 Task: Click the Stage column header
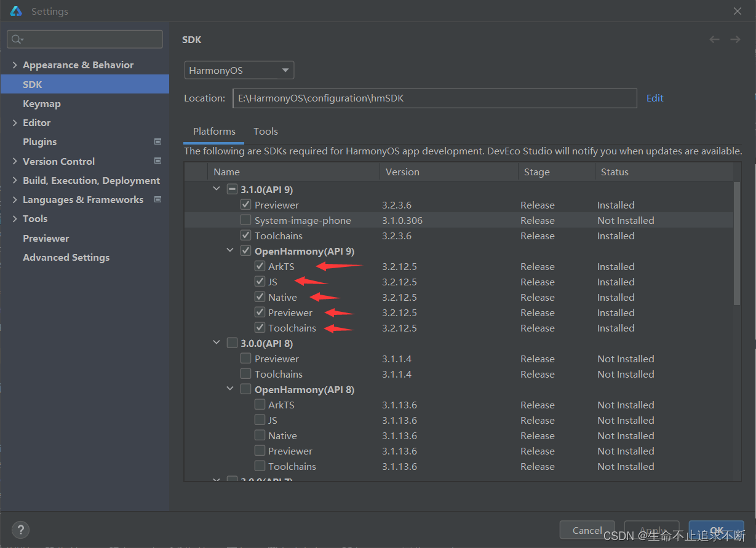point(556,172)
